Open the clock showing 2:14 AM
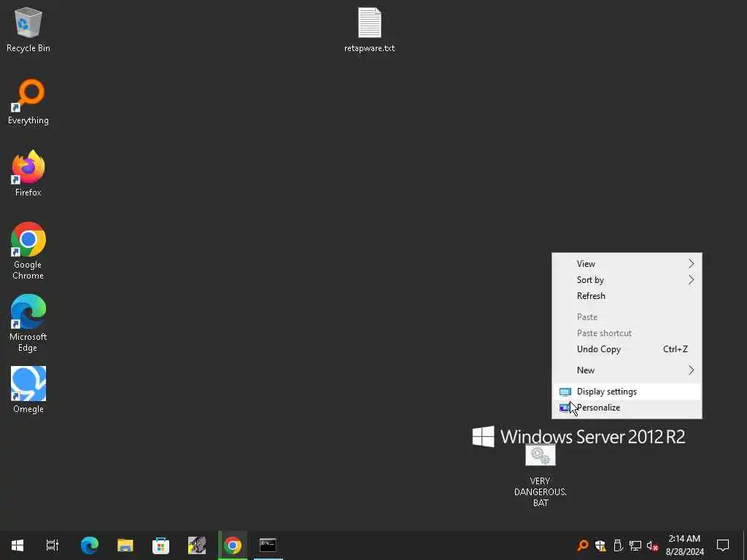747x560 pixels. tap(684, 545)
